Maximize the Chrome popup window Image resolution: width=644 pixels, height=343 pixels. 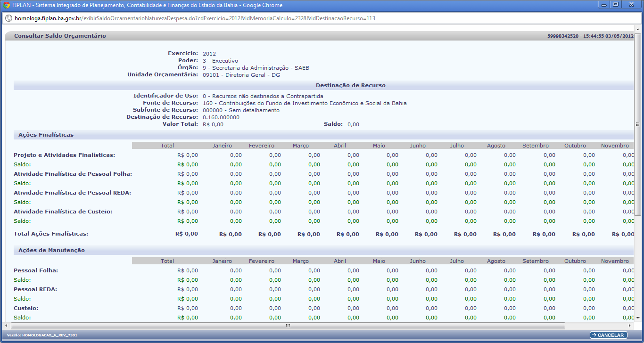tap(616, 4)
